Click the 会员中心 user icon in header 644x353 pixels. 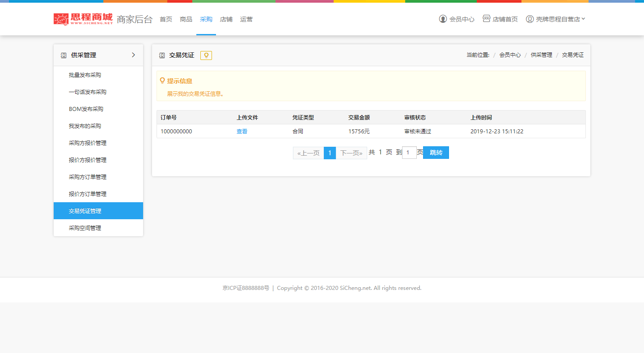coord(443,19)
